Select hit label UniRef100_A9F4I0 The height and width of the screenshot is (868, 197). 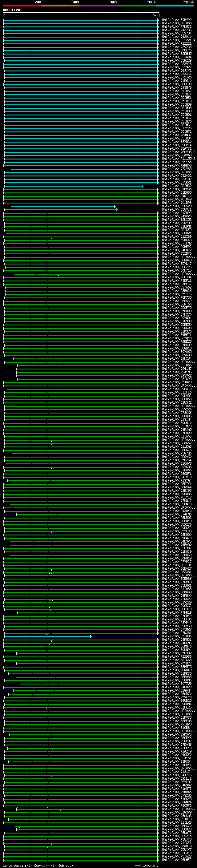point(177,389)
